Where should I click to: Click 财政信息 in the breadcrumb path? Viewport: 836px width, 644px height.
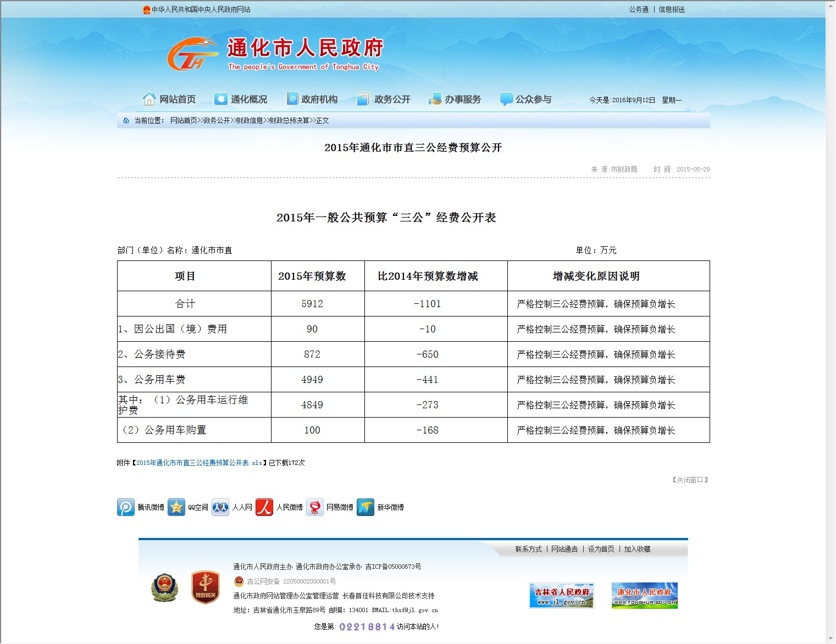click(x=249, y=121)
